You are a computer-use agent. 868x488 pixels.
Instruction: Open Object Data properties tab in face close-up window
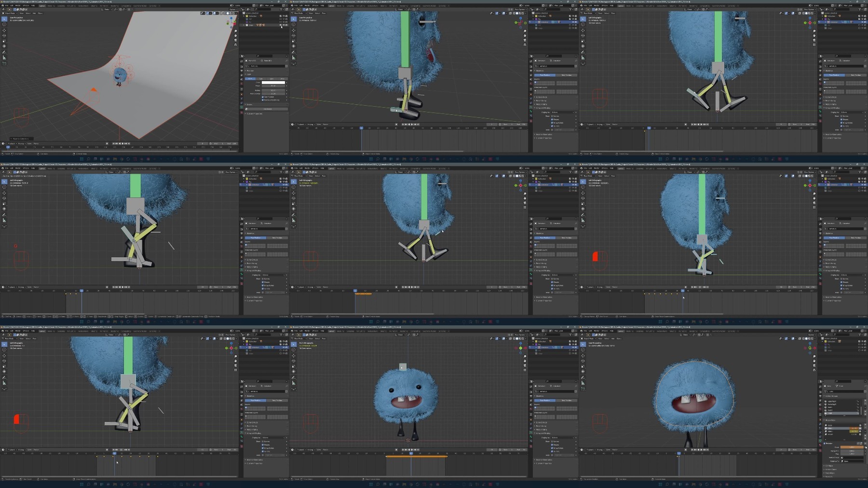[820, 440]
